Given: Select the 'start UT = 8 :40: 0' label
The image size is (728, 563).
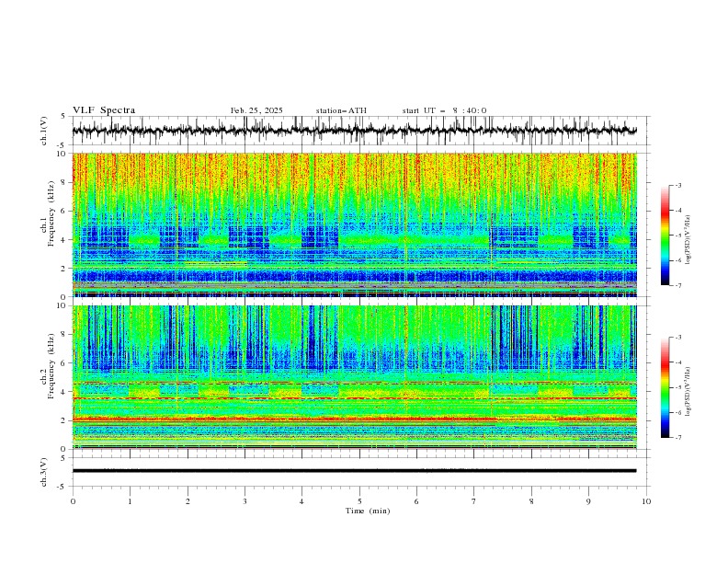Looking at the screenshot, I should pyautogui.click(x=444, y=110).
